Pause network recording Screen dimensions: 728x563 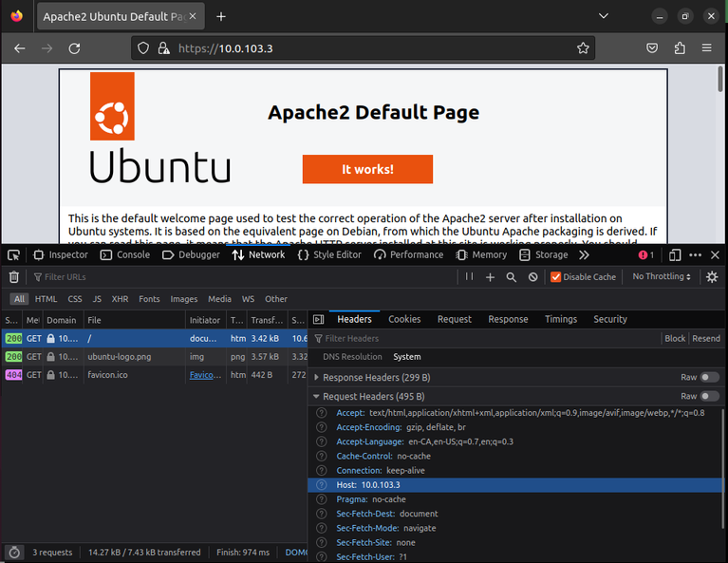(x=469, y=277)
